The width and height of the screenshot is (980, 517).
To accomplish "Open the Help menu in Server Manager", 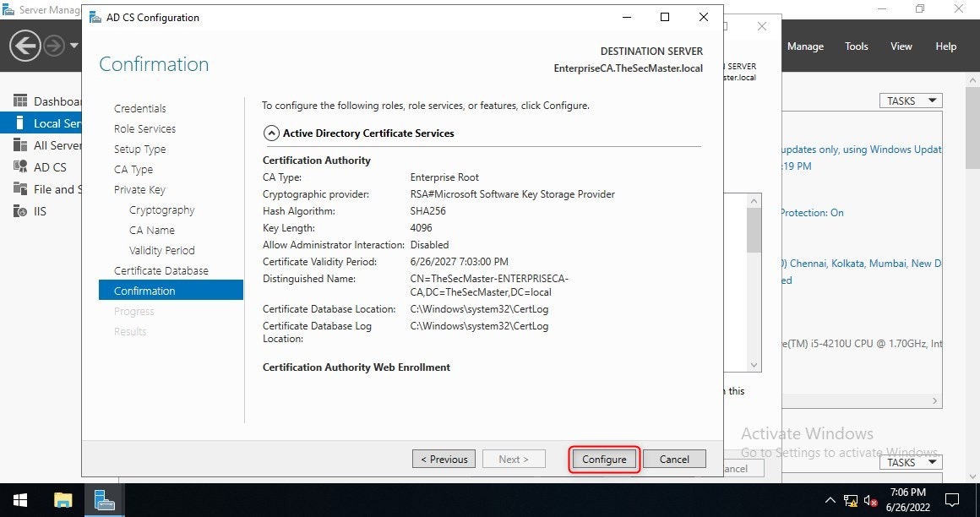I will (945, 46).
